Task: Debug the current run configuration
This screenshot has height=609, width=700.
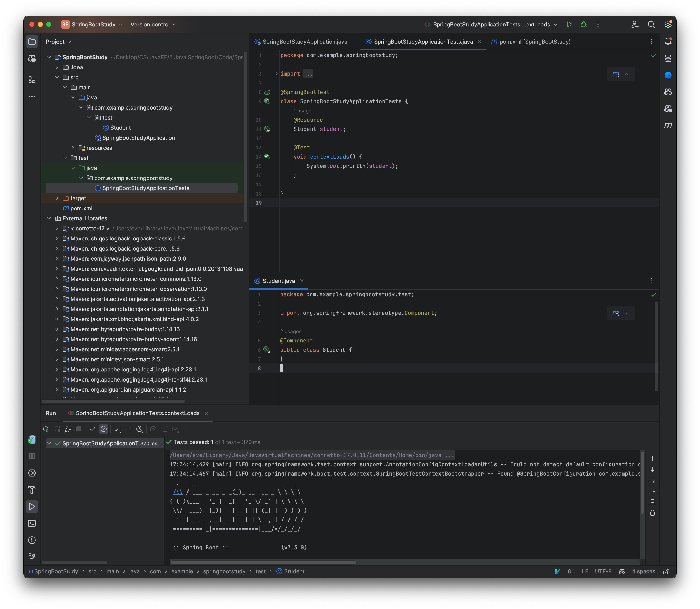Action: [584, 24]
